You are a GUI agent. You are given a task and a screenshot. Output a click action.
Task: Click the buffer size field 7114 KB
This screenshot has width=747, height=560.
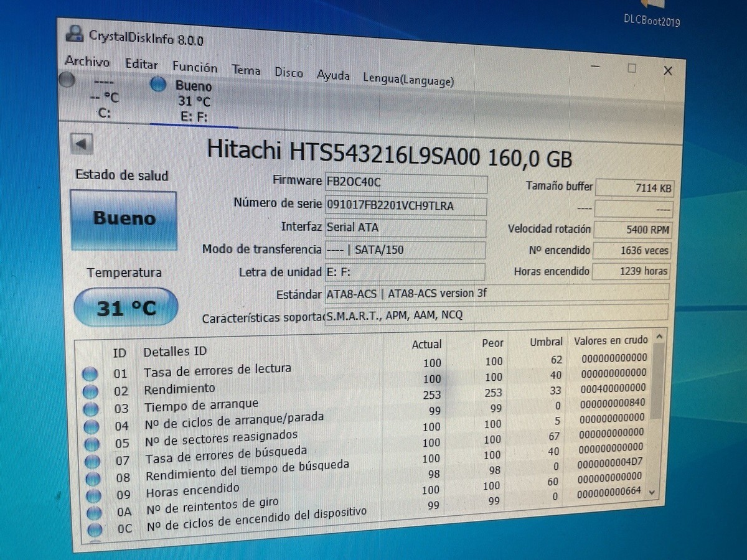click(x=634, y=188)
